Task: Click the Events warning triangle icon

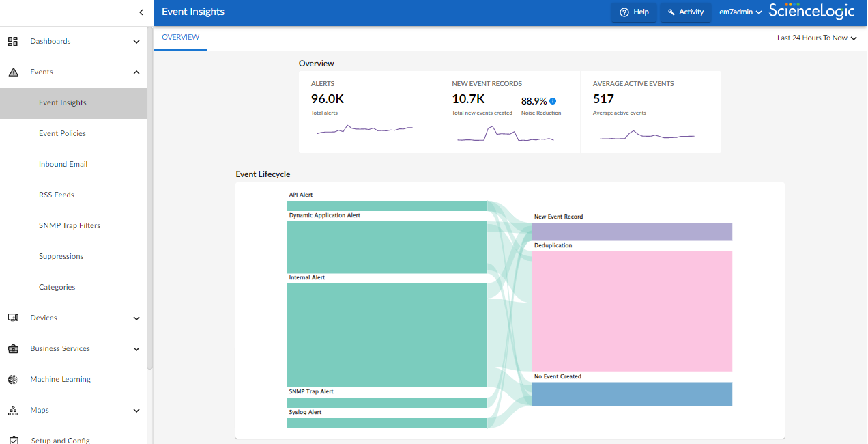Action: pos(12,72)
